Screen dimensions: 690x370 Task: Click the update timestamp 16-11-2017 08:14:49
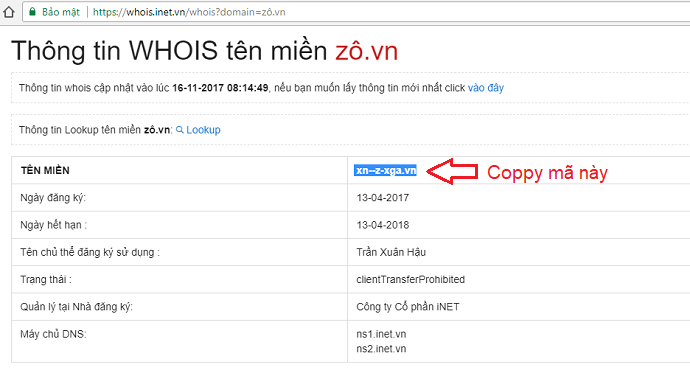(220, 88)
